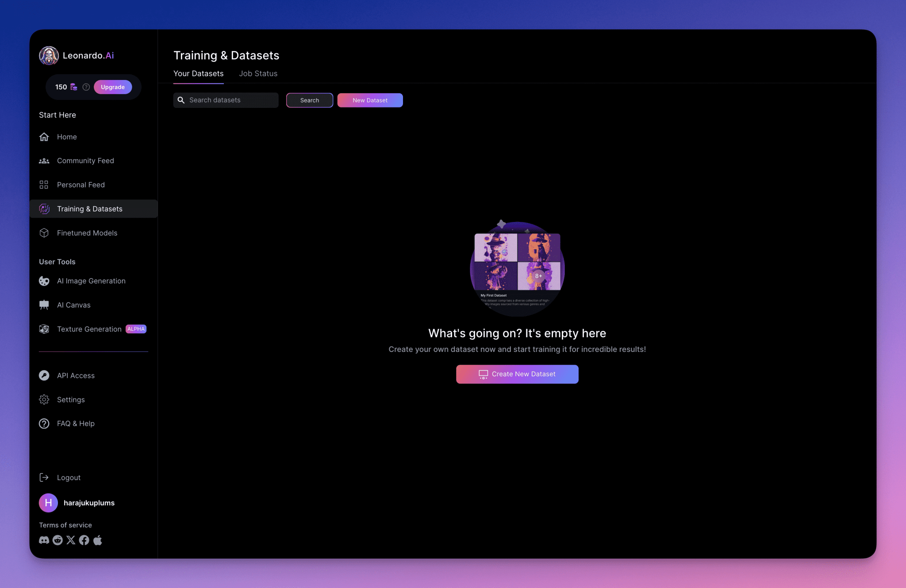Click the Create New Dataset button
The height and width of the screenshot is (588, 906).
click(517, 374)
